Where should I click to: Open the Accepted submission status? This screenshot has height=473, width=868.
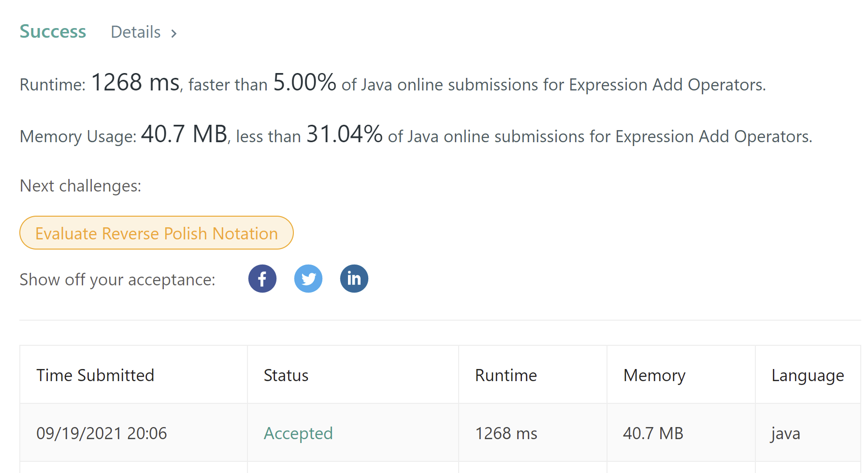[x=298, y=433]
